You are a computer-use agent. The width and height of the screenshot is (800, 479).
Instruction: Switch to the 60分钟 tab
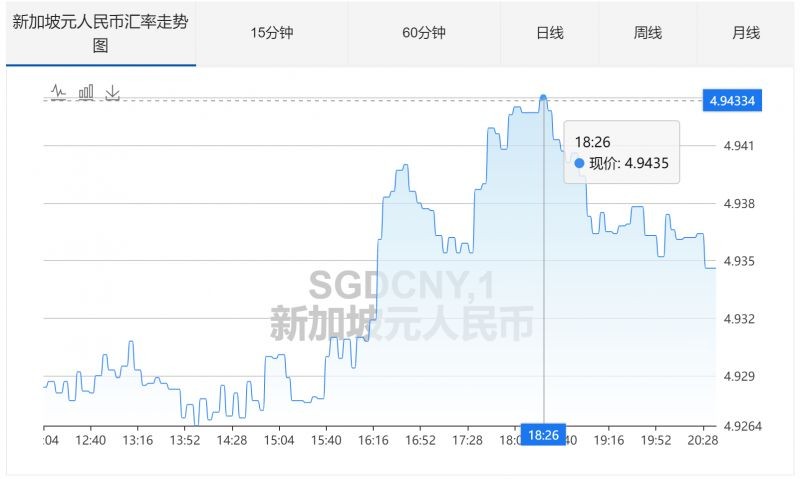423,33
